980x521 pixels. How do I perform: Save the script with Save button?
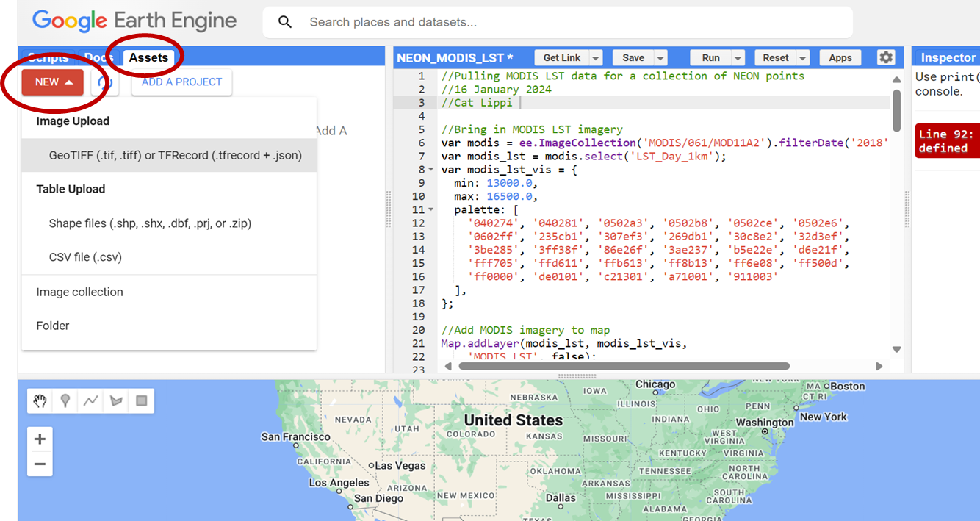(633, 58)
